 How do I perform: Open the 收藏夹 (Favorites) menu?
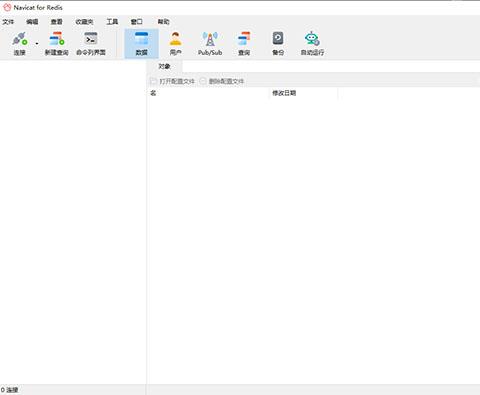[x=84, y=22]
